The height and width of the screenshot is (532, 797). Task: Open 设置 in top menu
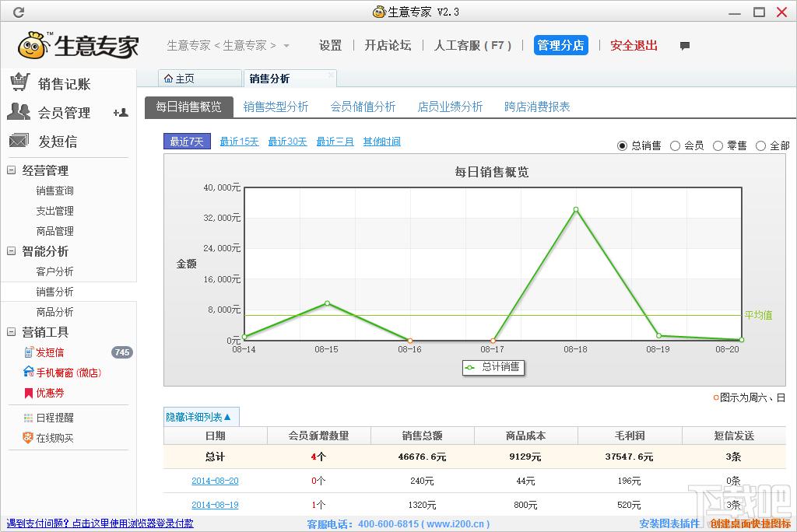point(330,45)
